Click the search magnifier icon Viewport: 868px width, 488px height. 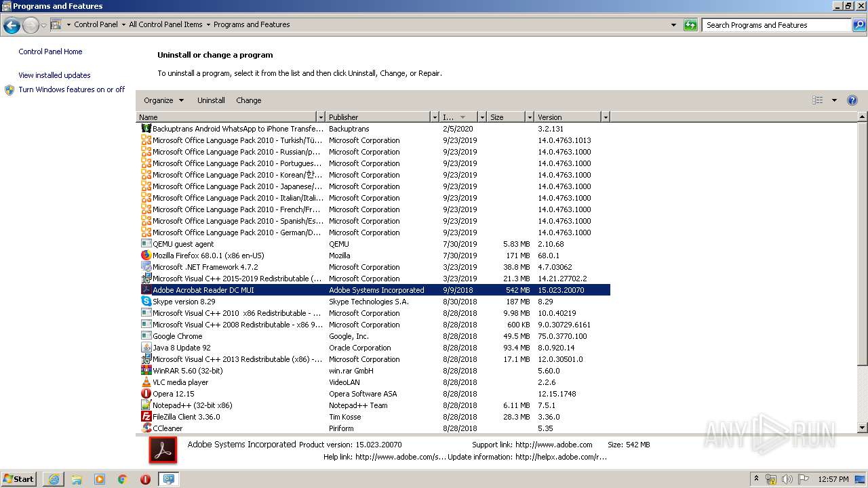[x=859, y=25]
